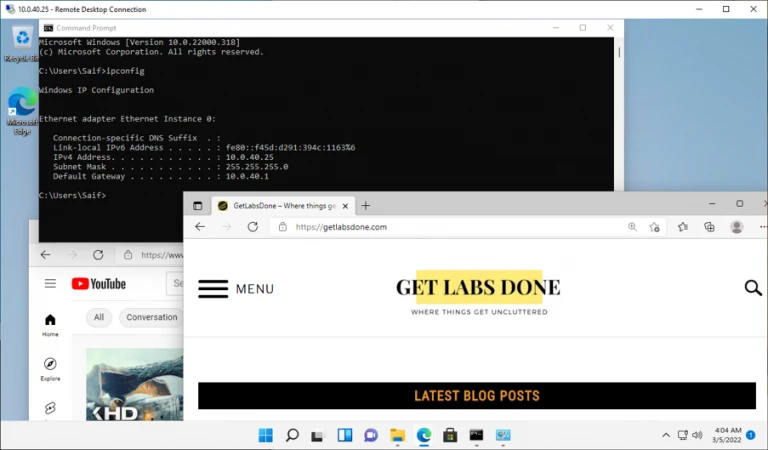Click the Command Prompt title bar icon

48,28
